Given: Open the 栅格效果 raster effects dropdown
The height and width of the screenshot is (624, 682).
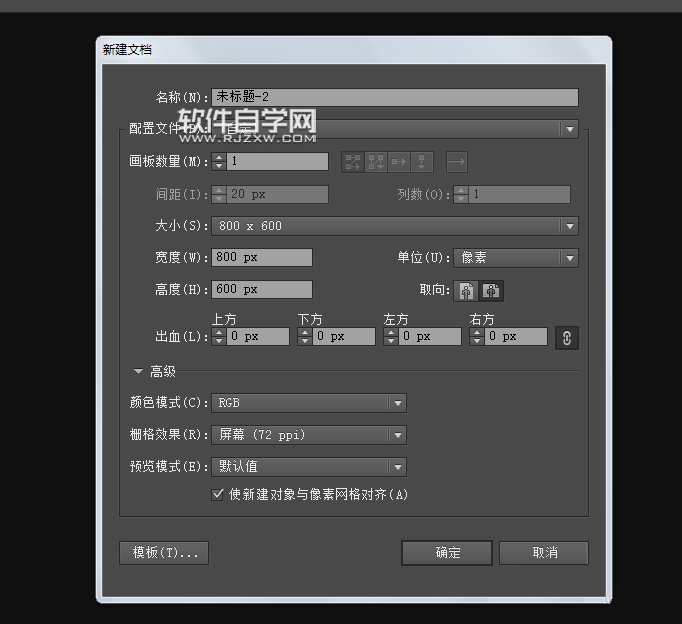Looking at the screenshot, I should (309, 435).
